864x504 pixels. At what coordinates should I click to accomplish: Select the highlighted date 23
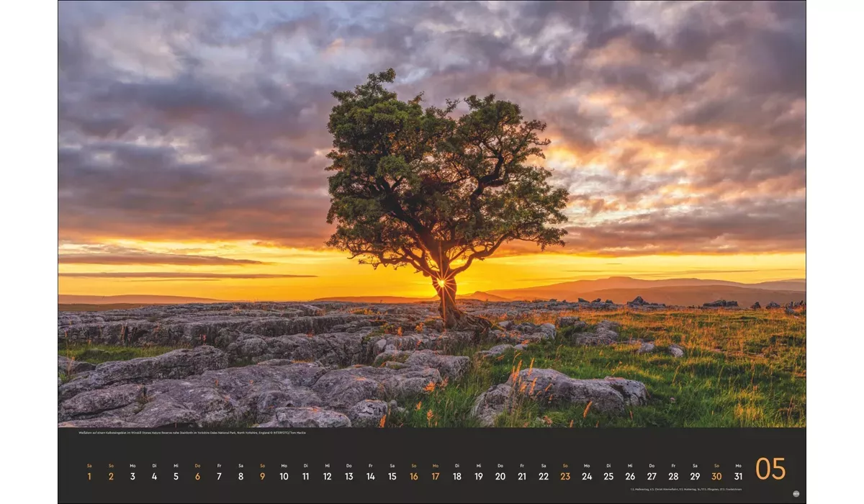click(565, 476)
